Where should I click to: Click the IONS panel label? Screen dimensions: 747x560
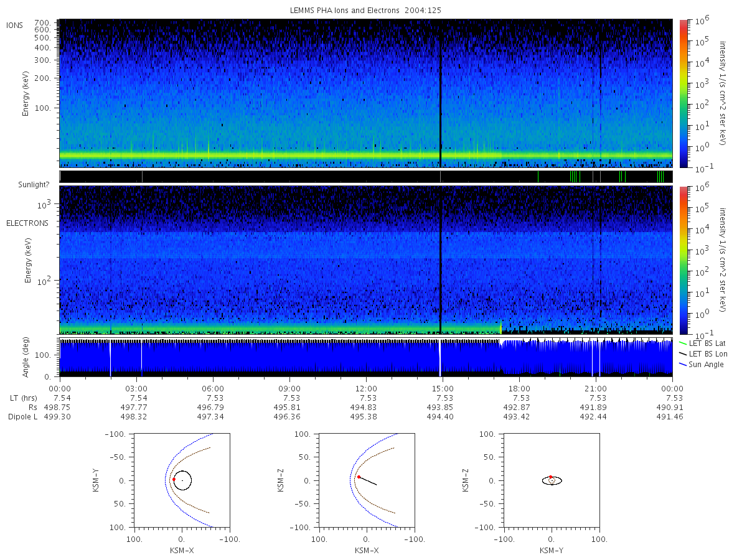tap(16, 25)
